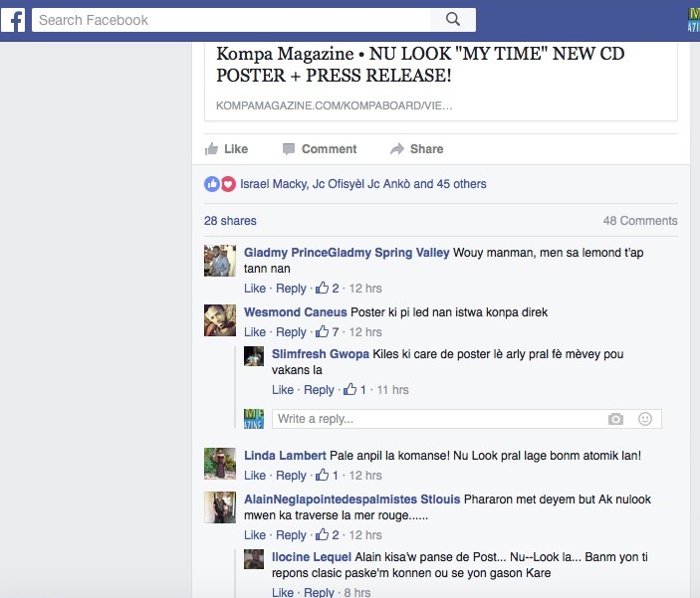
Task: Like Ilocine Lequel reply
Action: pos(283,592)
